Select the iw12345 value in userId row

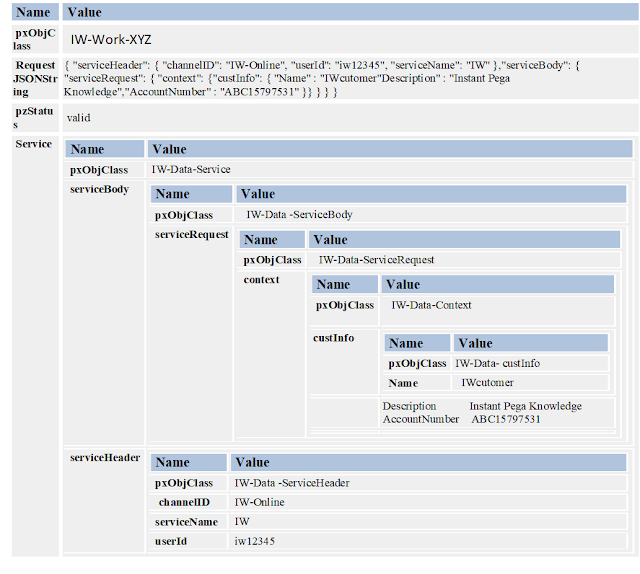coord(254,541)
